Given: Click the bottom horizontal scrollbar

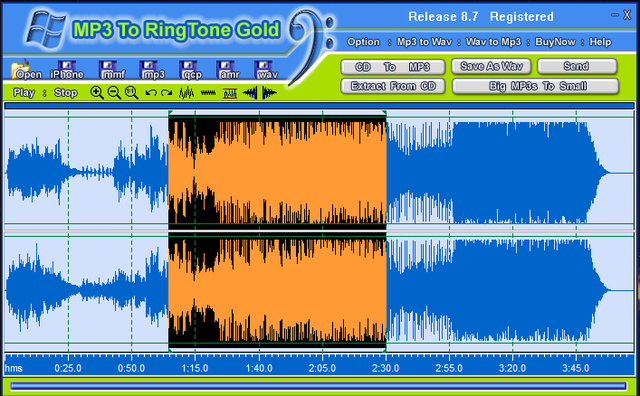Looking at the screenshot, I should click(x=318, y=386).
